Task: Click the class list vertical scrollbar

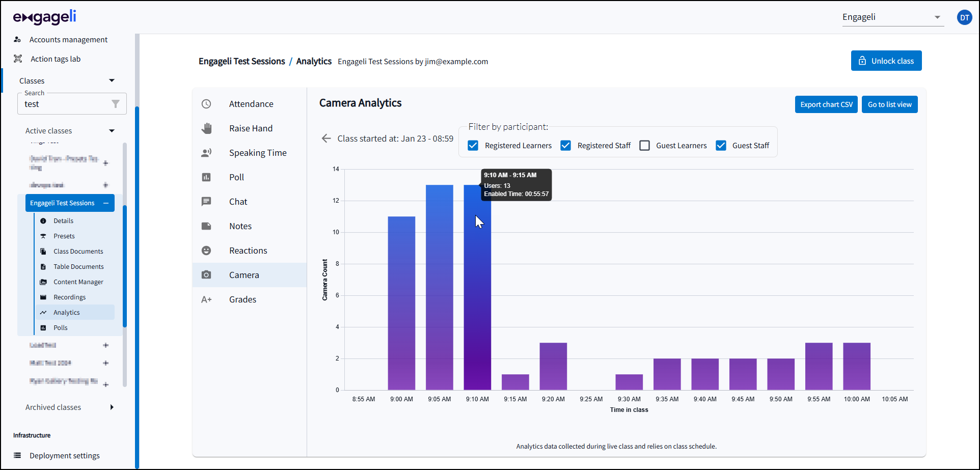Action: (125, 266)
